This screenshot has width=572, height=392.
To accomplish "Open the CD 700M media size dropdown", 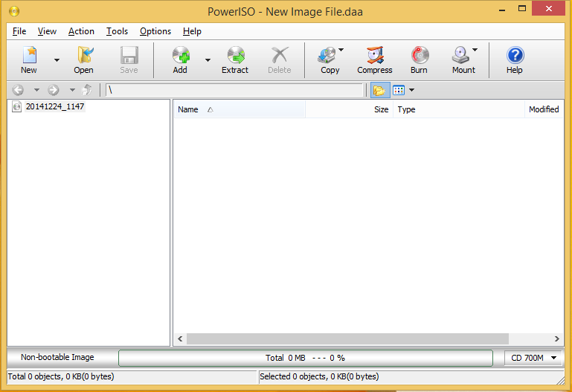I will click(534, 358).
